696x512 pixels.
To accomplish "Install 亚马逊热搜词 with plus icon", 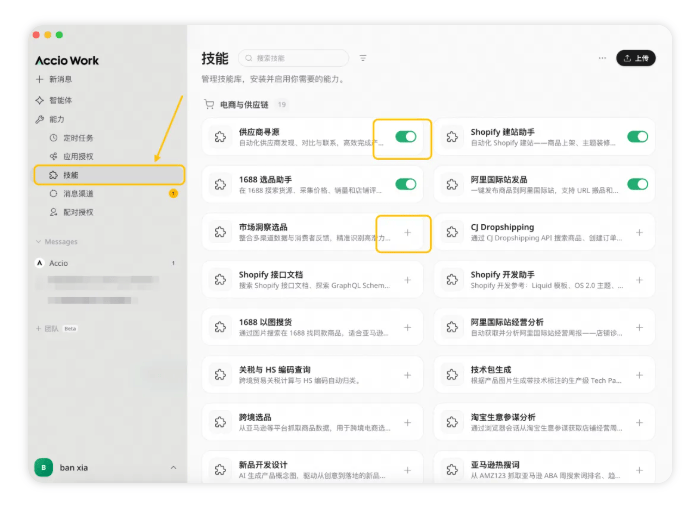I will pyautogui.click(x=639, y=470).
